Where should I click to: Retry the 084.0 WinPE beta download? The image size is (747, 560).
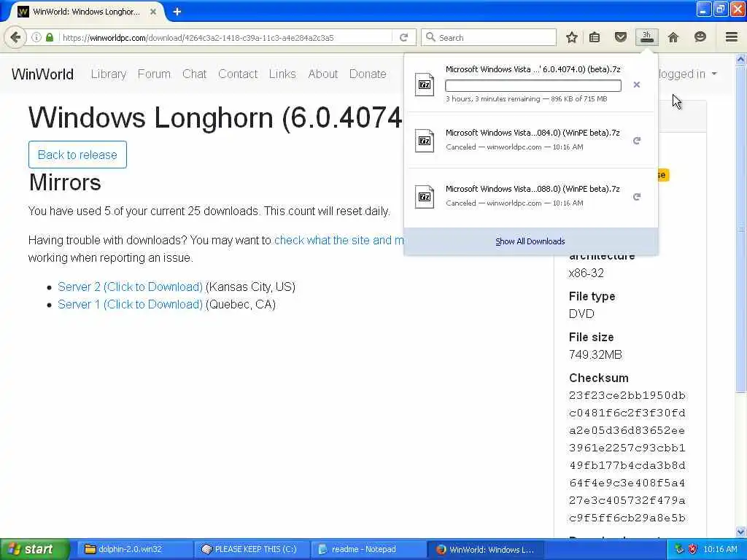pyautogui.click(x=636, y=141)
